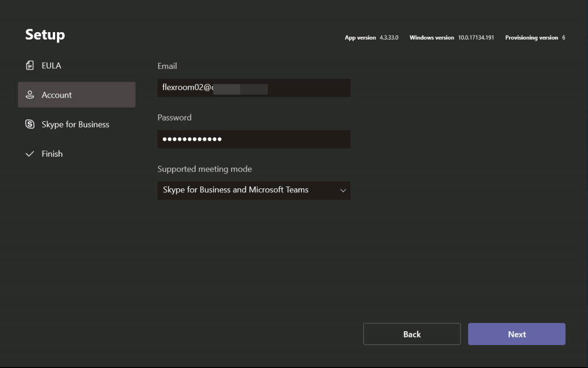
Task: Click the Windows version 10.0.17134.191 text
Action: point(451,37)
